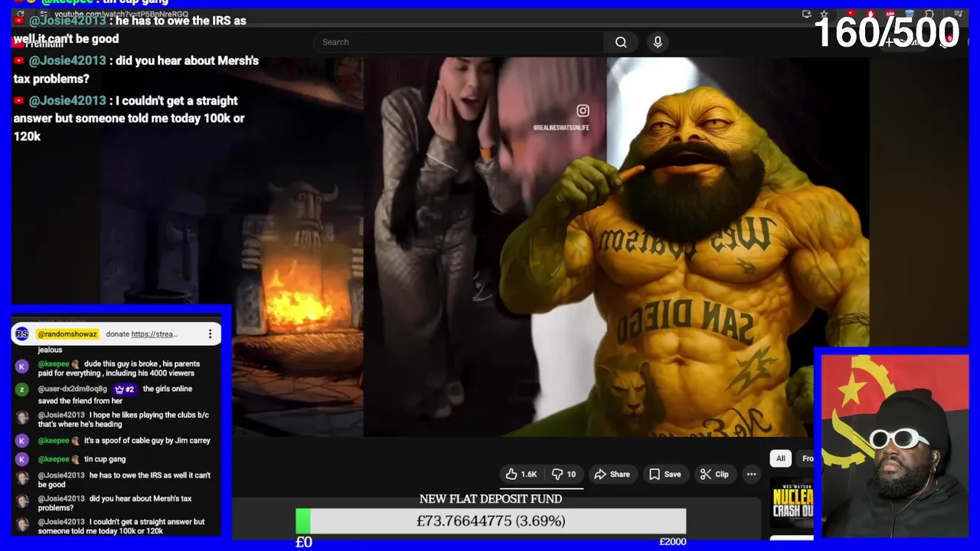The height and width of the screenshot is (551, 980).
Task: Open the Instagram icon on the video overlay
Action: click(583, 111)
